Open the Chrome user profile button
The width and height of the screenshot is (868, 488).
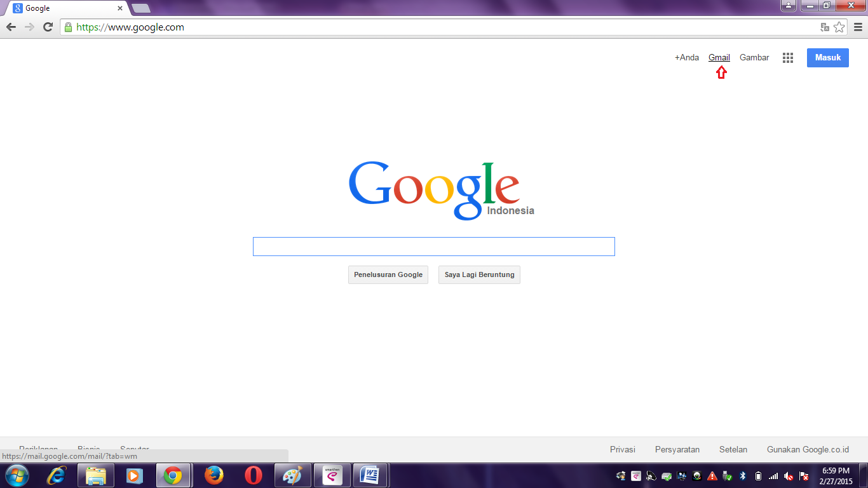[x=788, y=6]
